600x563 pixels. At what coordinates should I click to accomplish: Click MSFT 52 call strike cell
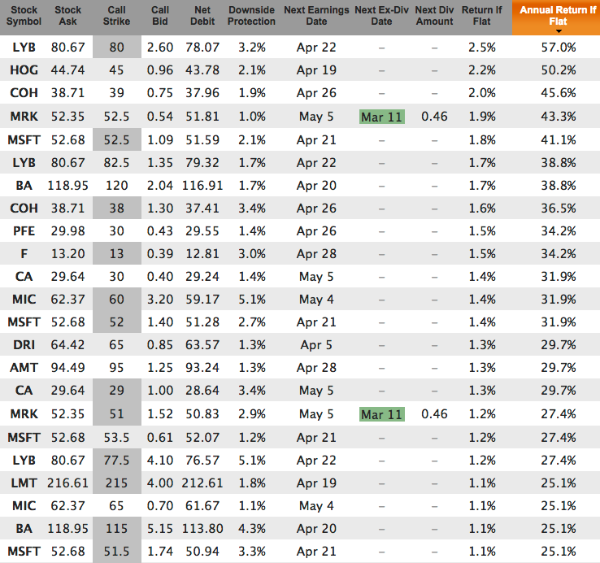coord(117,321)
